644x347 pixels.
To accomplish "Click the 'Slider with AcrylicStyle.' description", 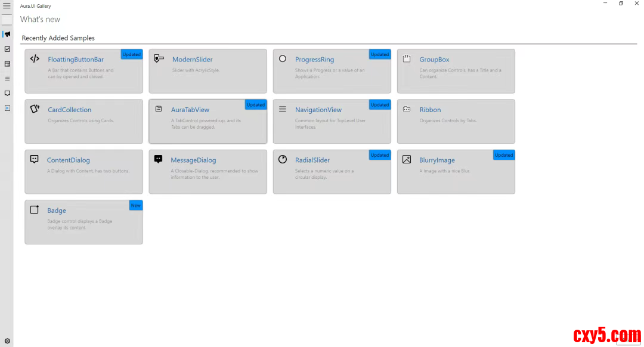I will coord(196,70).
